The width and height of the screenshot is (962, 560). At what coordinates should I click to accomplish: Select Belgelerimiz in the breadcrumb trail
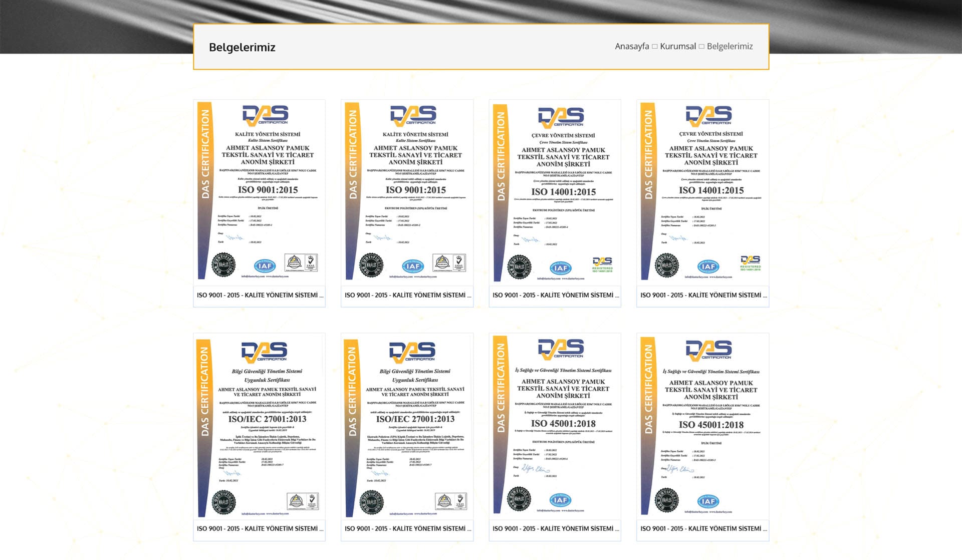coord(730,46)
